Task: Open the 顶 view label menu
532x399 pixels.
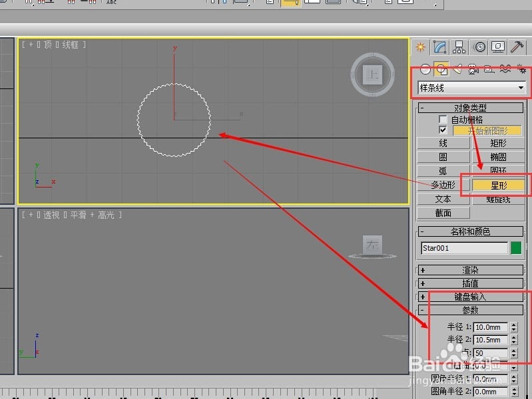Action: 48,45
